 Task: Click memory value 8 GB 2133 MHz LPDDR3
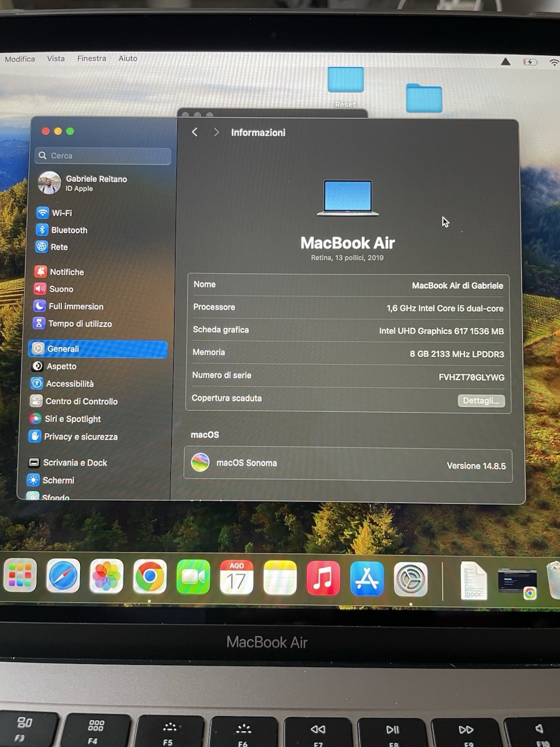(457, 354)
